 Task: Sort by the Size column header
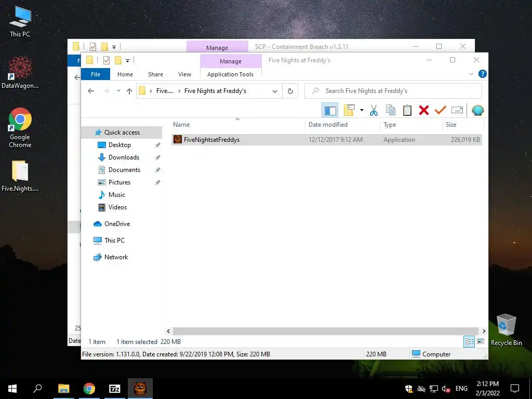[463, 125]
